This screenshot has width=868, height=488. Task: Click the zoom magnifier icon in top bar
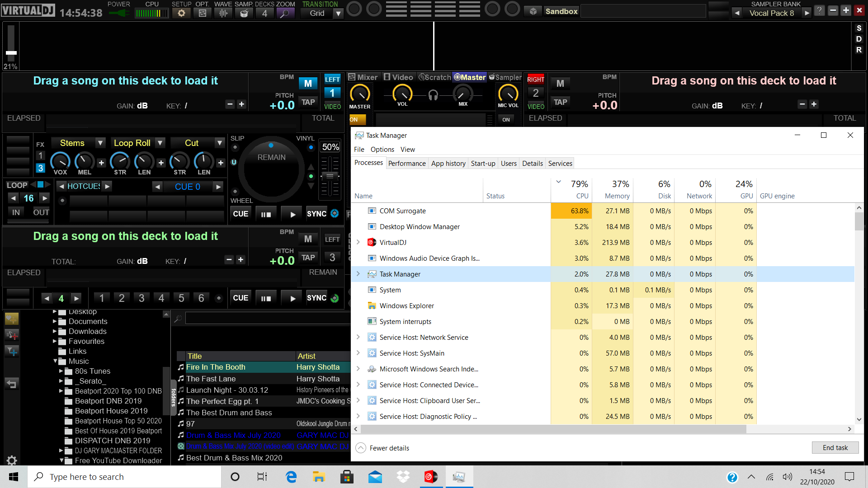pos(285,13)
